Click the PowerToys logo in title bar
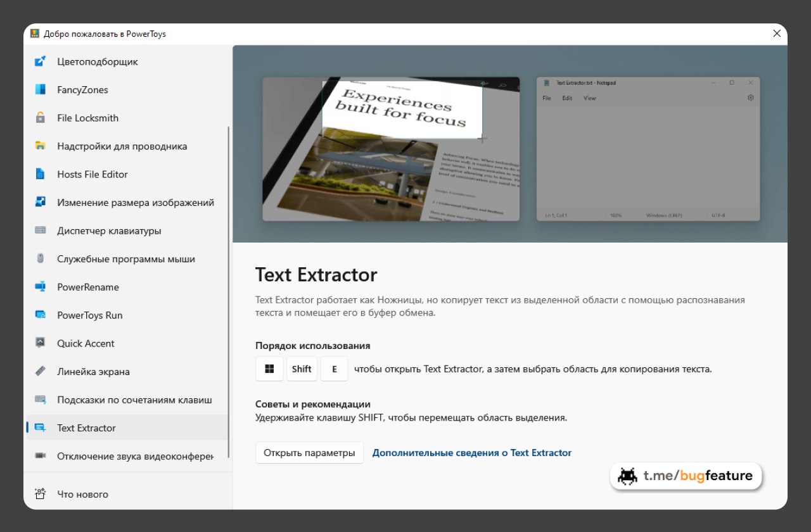811x532 pixels. pyautogui.click(x=34, y=34)
